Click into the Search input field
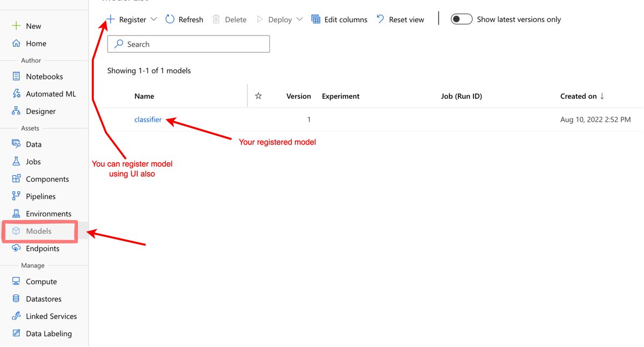Image resolution: width=644 pixels, height=347 pixels. 188,44
